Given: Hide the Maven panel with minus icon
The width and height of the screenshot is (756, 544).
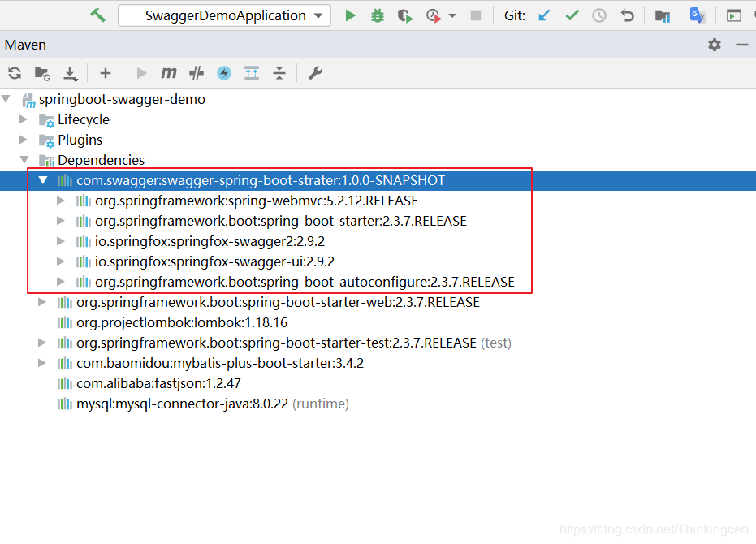Looking at the screenshot, I should (742, 45).
